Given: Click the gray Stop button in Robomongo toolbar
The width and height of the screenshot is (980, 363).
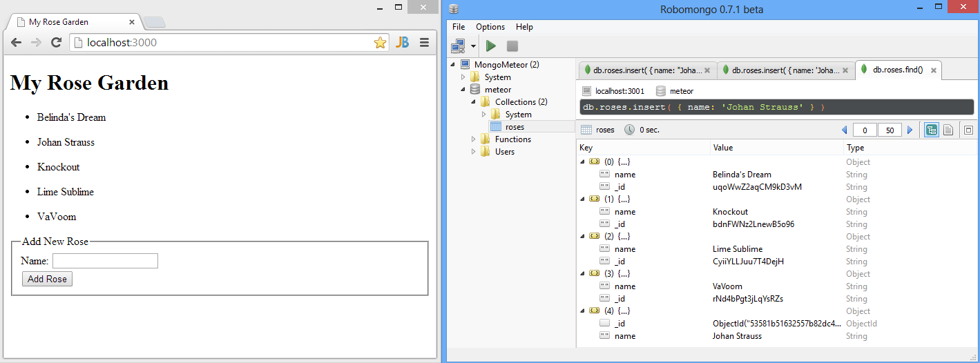Looking at the screenshot, I should pos(512,46).
